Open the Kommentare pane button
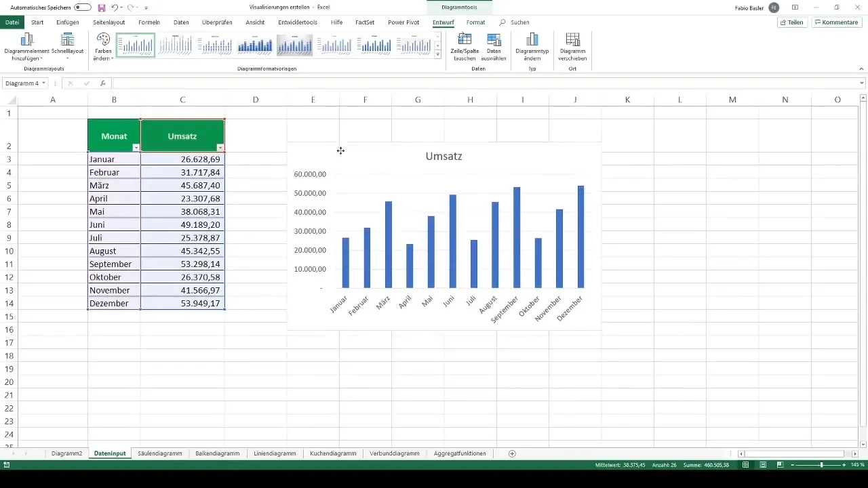 [x=836, y=22]
